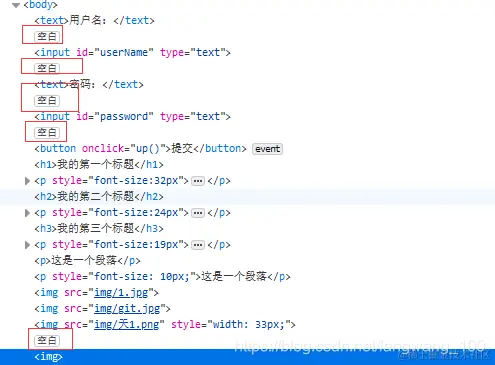This screenshot has width=495, height=365.
Task: Click the id value "userName"
Action: point(124,53)
